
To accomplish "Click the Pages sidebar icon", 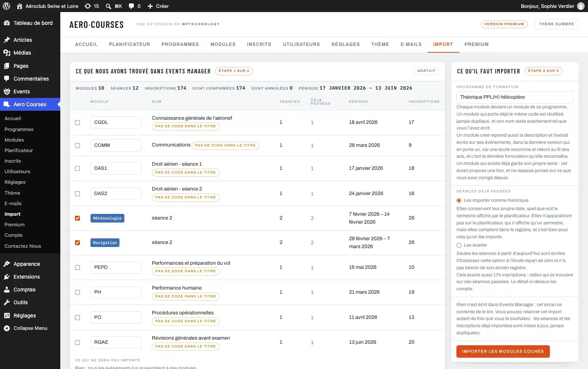I will point(7,66).
